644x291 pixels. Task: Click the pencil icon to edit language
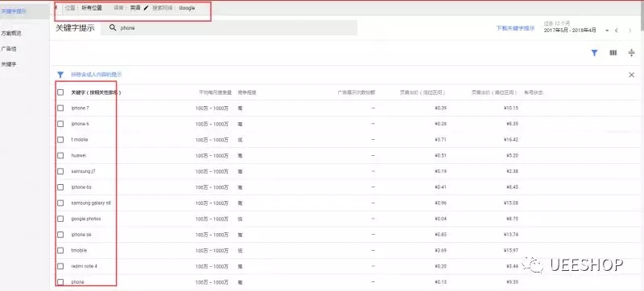click(x=146, y=8)
